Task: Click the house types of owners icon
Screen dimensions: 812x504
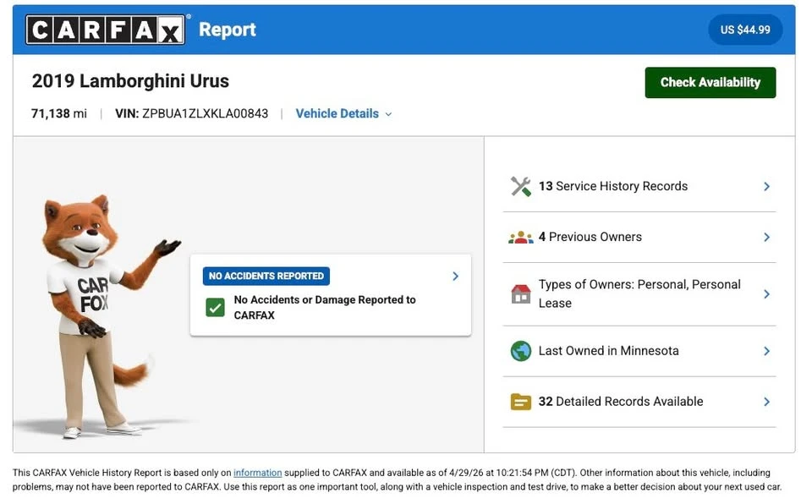Action: pos(520,293)
